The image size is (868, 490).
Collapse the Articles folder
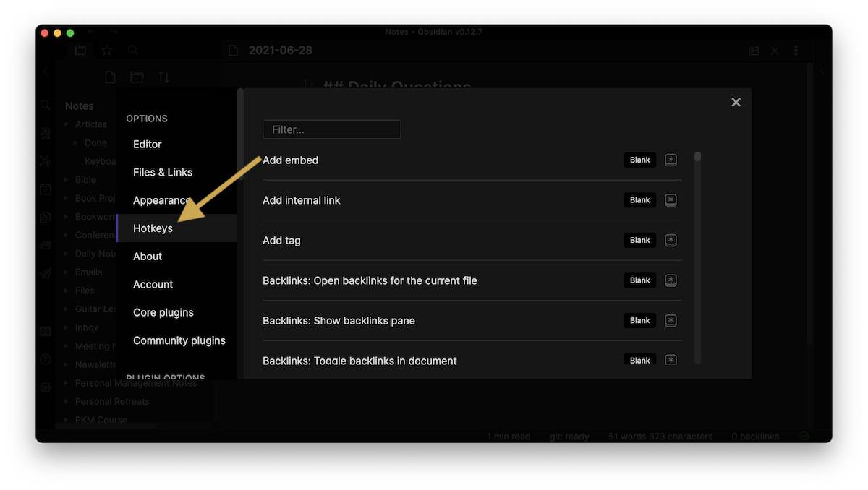click(x=67, y=124)
